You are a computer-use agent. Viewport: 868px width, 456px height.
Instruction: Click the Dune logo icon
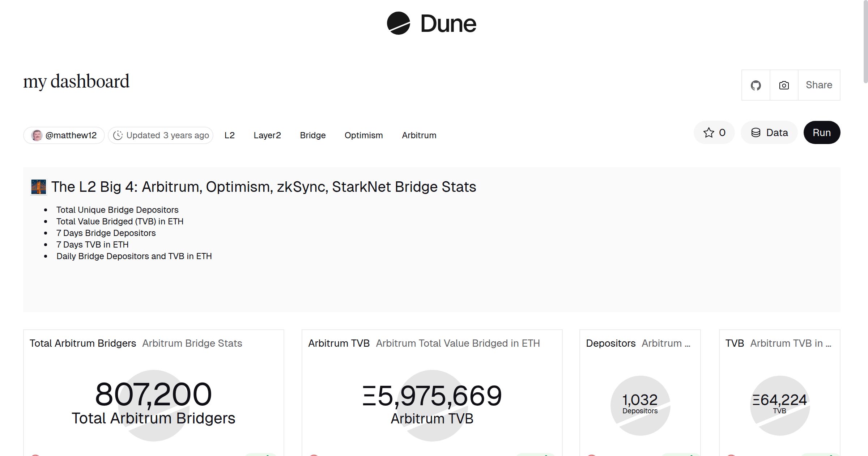coord(398,23)
